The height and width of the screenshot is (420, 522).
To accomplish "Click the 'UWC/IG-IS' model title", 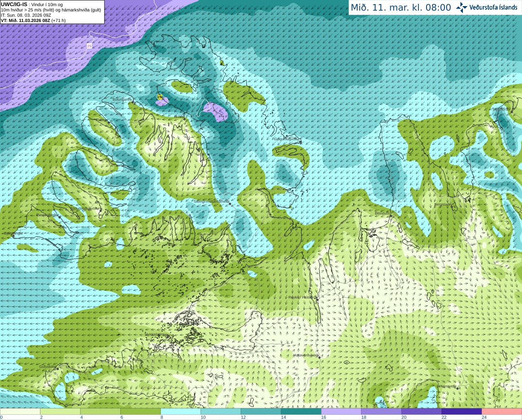I will point(14,4).
